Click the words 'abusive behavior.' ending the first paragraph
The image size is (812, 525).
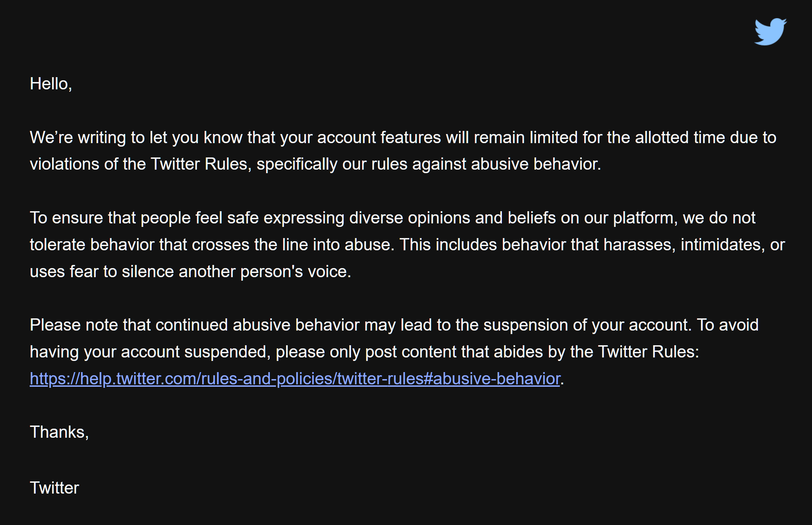(536, 164)
